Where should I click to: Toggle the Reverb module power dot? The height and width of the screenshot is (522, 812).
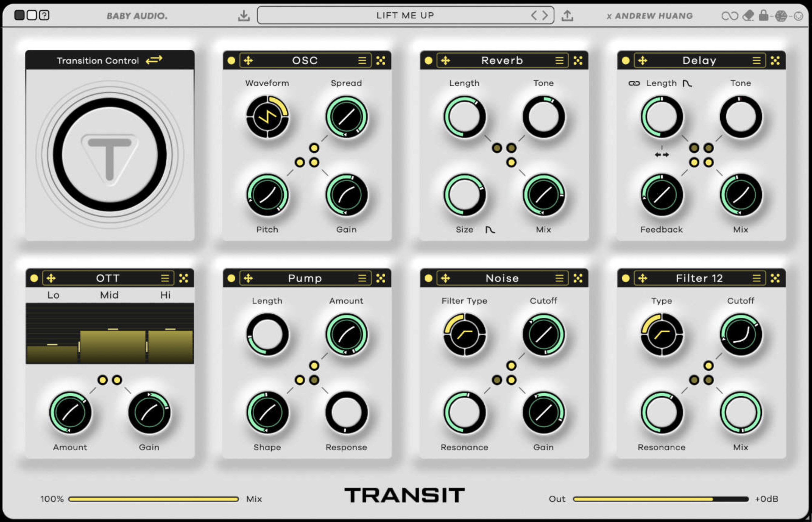428,61
